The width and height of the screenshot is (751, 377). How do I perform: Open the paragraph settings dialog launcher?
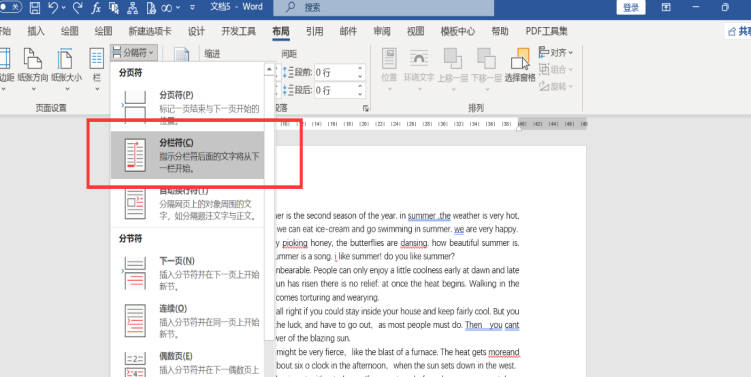[x=365, y=108]
